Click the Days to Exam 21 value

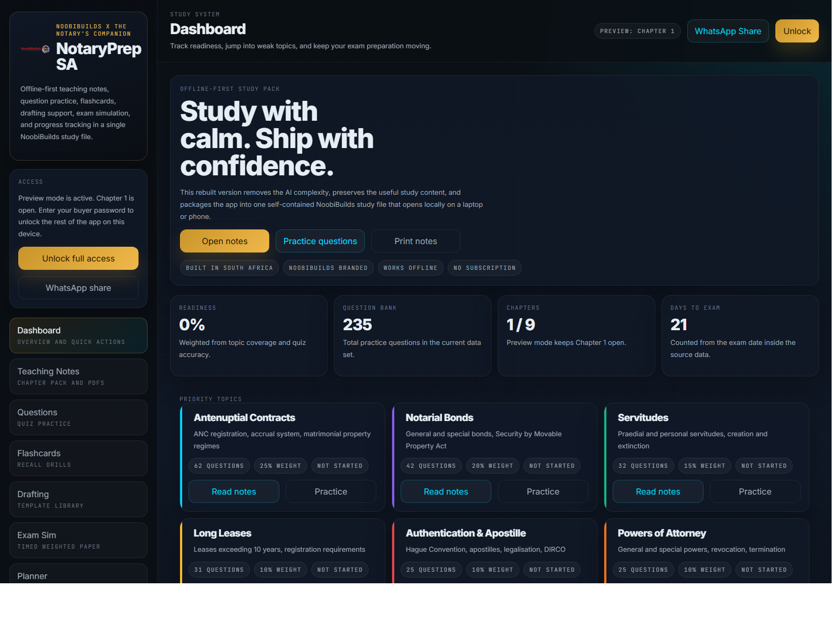coord(679,324)
